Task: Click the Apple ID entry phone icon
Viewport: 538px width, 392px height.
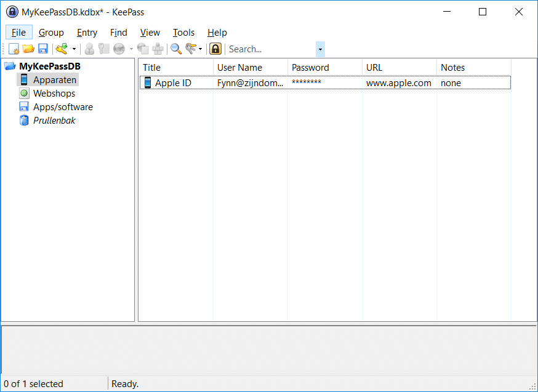Action: [148, 82]
